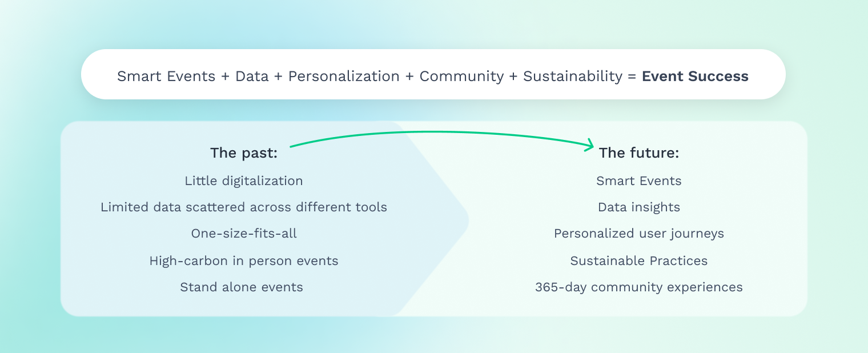Select 'The future:' heading

coord(638,153)
